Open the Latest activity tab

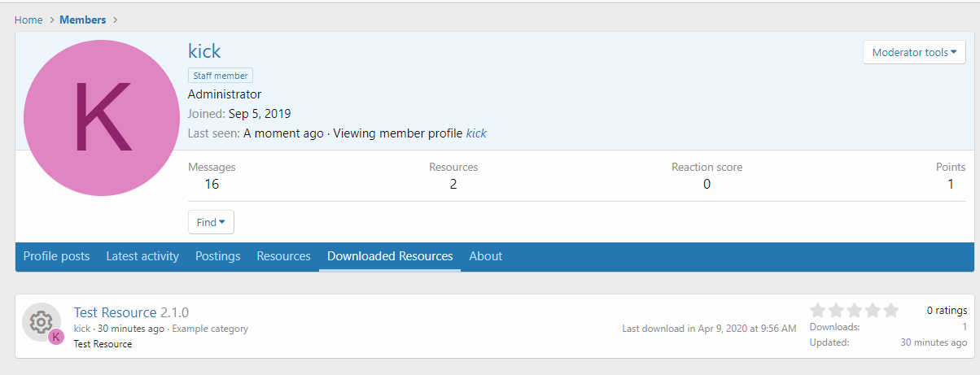click(x=142, y=256)
